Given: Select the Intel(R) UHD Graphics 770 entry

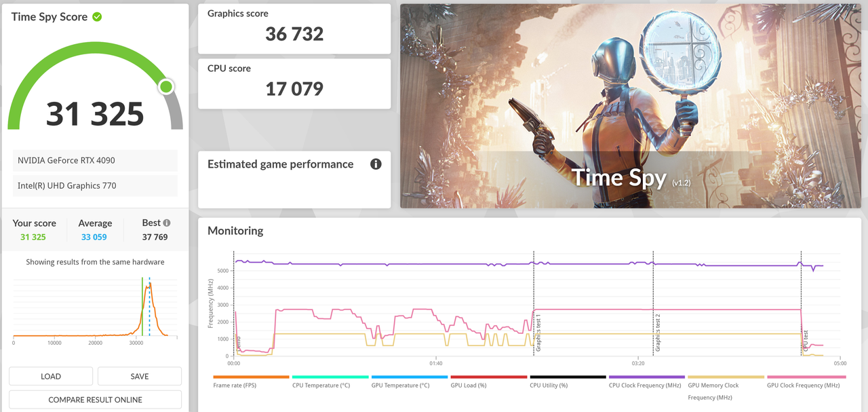Looking at the screenshot, I should coord(95,185).
